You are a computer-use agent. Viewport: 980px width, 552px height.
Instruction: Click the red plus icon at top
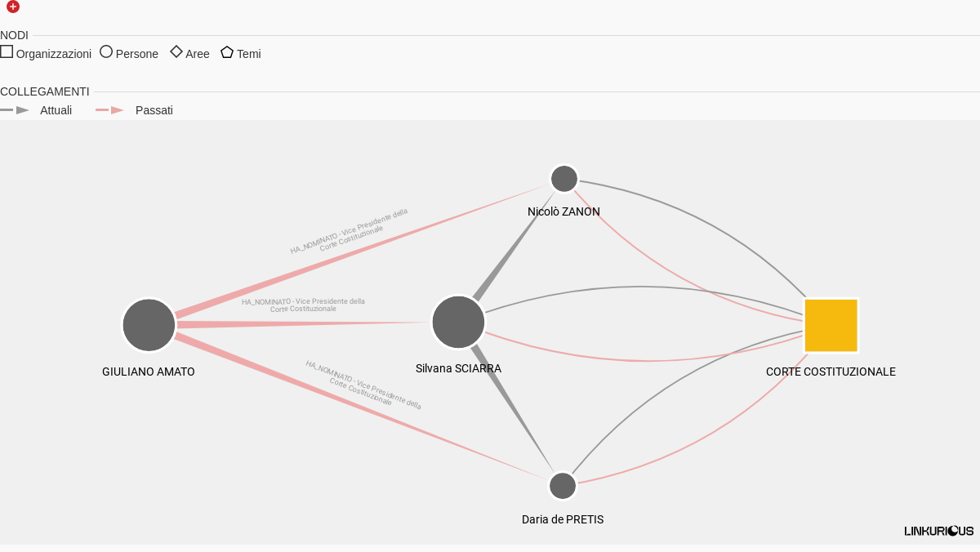[x=13, y=7]
